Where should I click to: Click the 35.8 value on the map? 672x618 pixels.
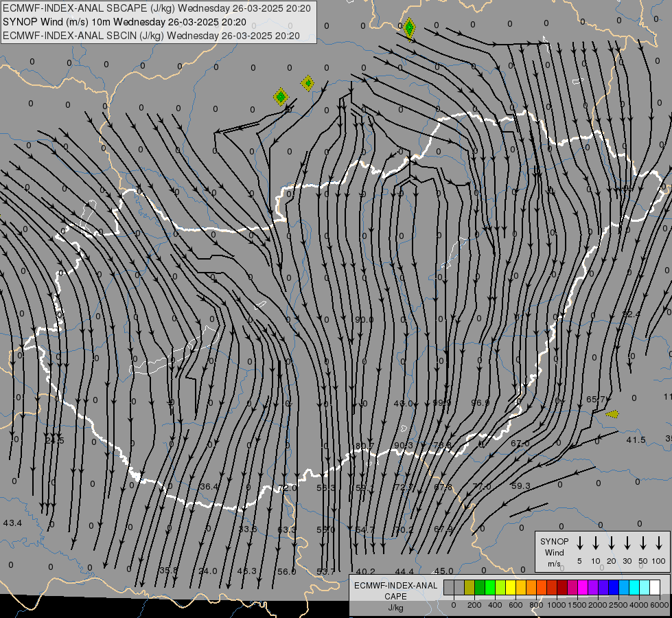point(168,571)
